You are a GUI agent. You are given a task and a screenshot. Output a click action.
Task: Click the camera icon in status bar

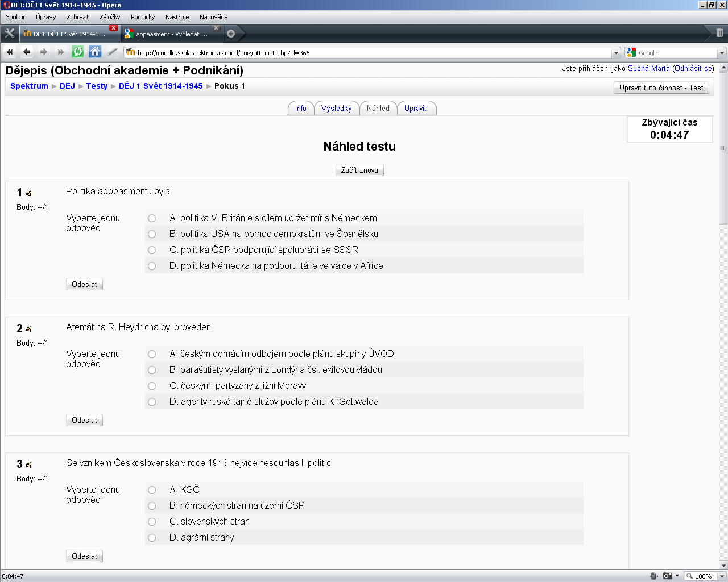(668, 576)
